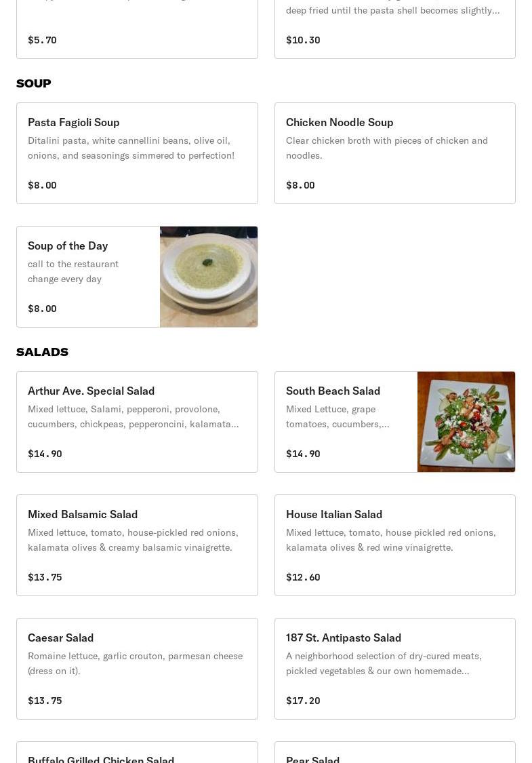Open the House Italian Salad item
The height and width of the screenshot is (763, 532).
click(394, 545)
